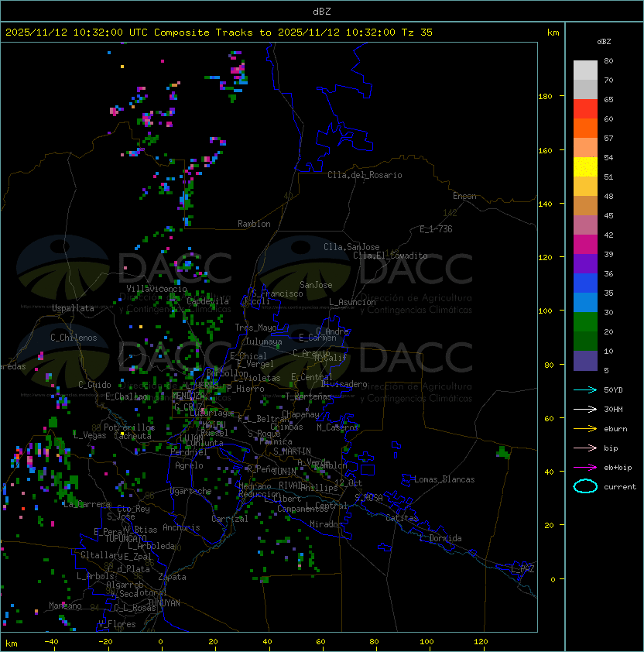The height and width of the screenshot is (652, 644).
Task: Select the mauve 45 dBZ color swatch
Action: coord(585,225)
